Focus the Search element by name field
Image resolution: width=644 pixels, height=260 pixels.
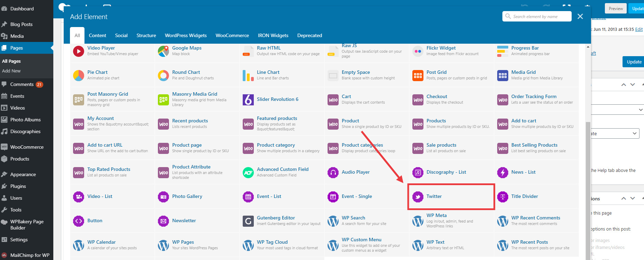pos(537,16)
